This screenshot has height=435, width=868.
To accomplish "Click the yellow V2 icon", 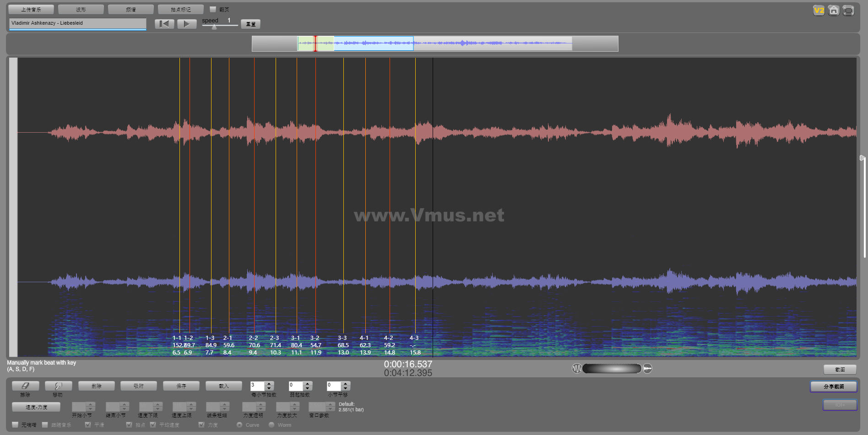I will (819, 11).
